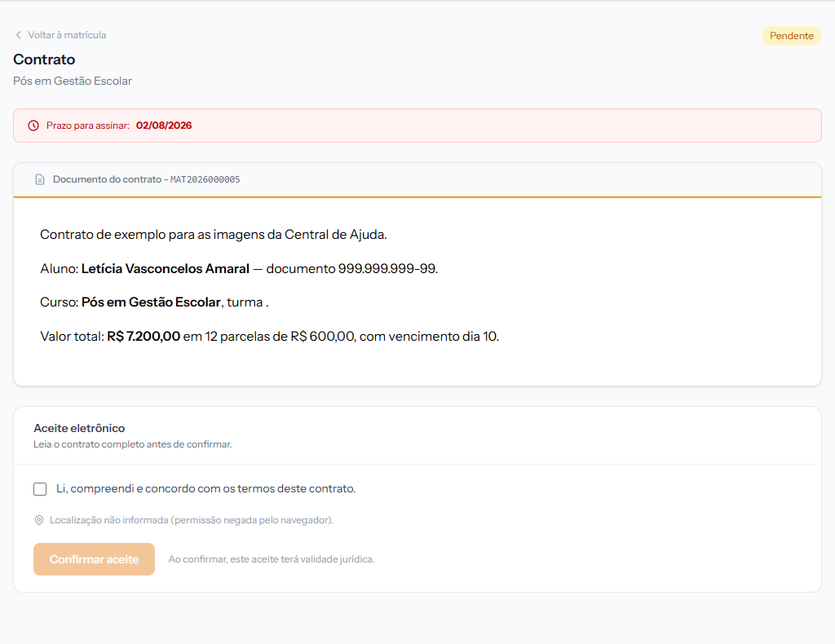The image size is (835, 644).
Task: Click the clock icon beside Prazo para assinar
Action: [33, 126]
